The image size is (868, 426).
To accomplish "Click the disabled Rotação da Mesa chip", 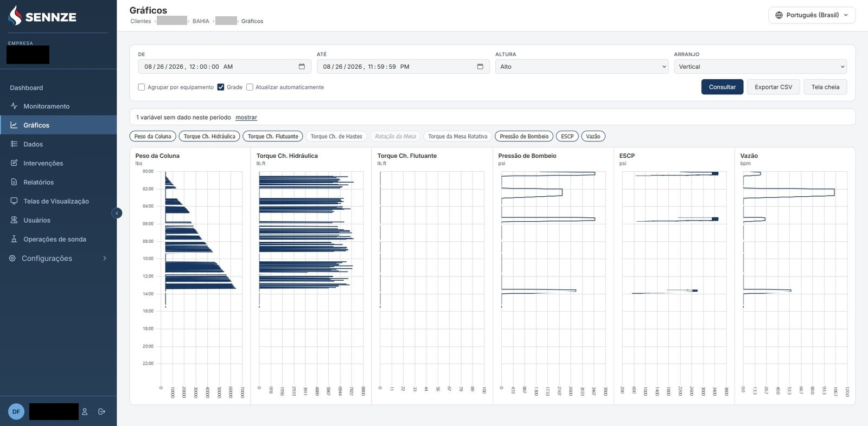I will [395, 137].
